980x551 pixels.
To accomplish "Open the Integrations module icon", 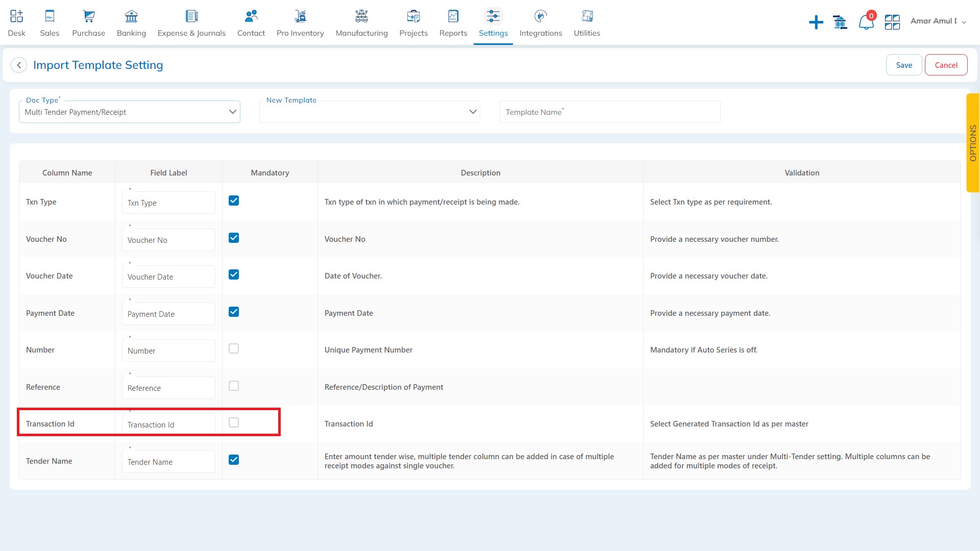I will tap(541, 17).
